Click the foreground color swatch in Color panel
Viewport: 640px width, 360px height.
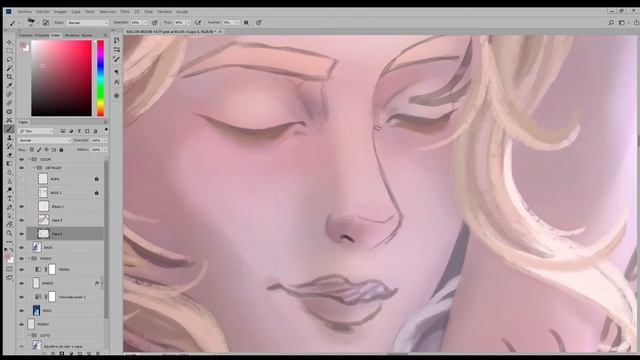click(x=23, y=44)
